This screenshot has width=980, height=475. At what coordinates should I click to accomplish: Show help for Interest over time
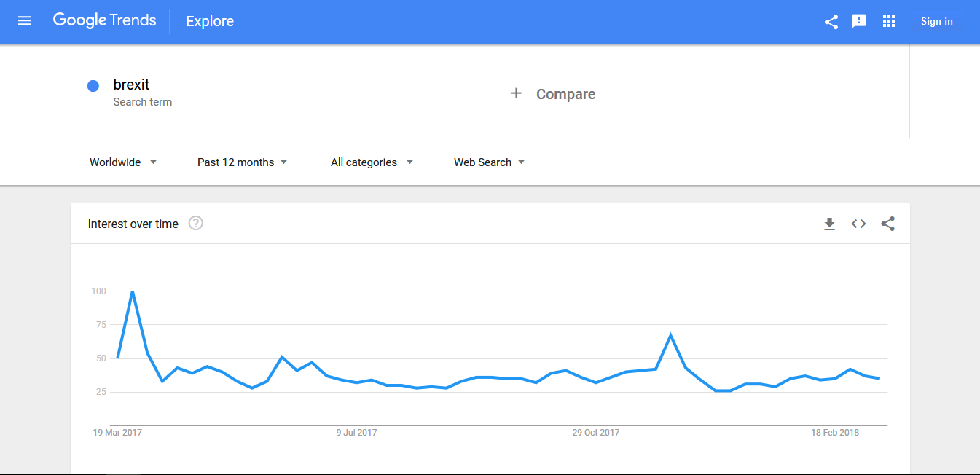[195, 223]
